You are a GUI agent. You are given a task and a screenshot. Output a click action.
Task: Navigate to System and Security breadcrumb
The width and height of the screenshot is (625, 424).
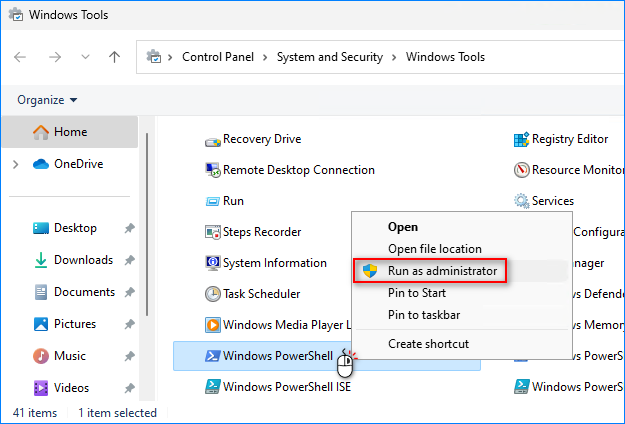point(330,57)
